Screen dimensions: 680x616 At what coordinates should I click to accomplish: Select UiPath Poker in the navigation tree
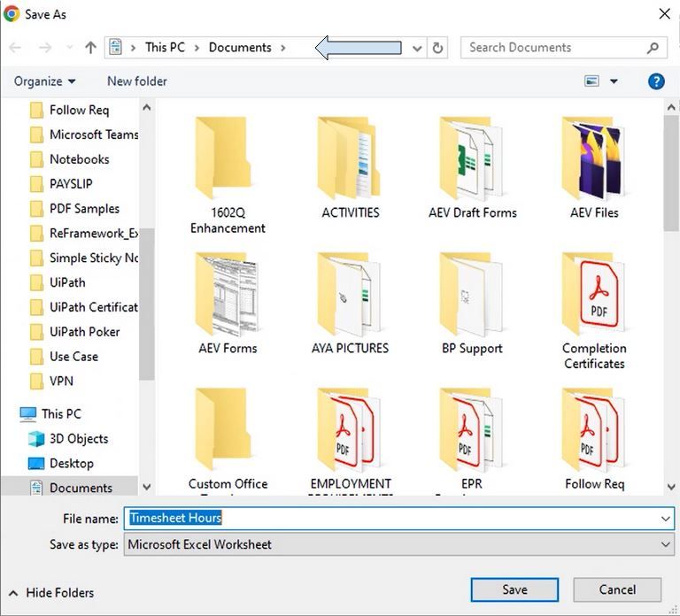pos(84,332)
